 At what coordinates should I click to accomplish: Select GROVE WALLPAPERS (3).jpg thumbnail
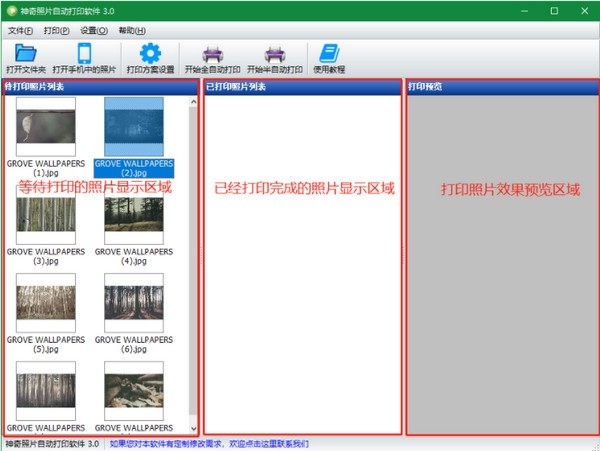tap(46, 215)
